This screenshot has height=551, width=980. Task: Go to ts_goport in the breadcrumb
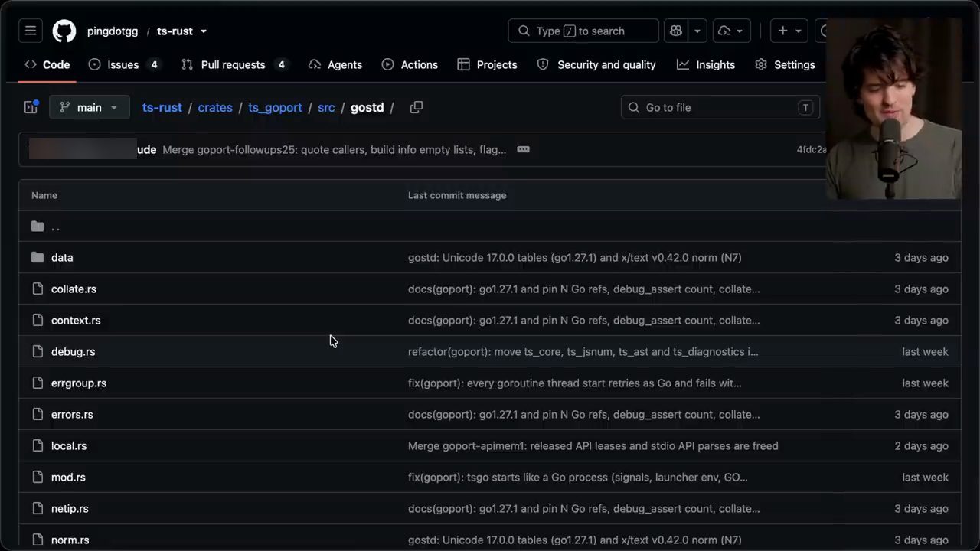[x=275, y=107]
